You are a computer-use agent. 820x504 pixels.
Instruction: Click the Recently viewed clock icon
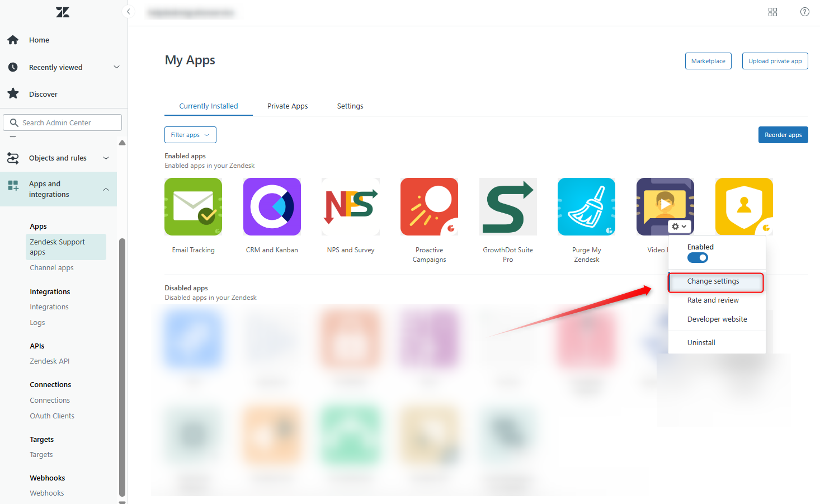pos(13,67)
